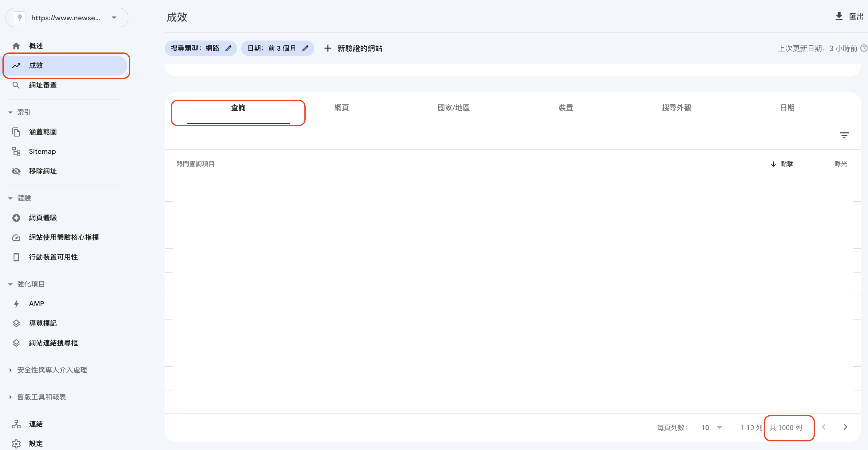Screen dimensions: 868x450
Task: Click help icon beside last updated time
Action: coord(863,48)
